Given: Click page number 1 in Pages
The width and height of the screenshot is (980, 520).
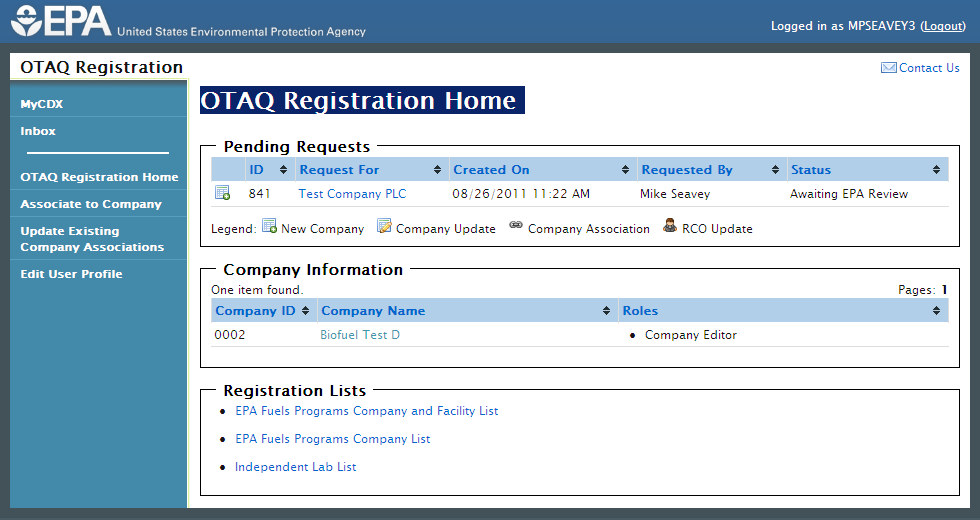Looking at the screenshot, I should click(944, 289).
